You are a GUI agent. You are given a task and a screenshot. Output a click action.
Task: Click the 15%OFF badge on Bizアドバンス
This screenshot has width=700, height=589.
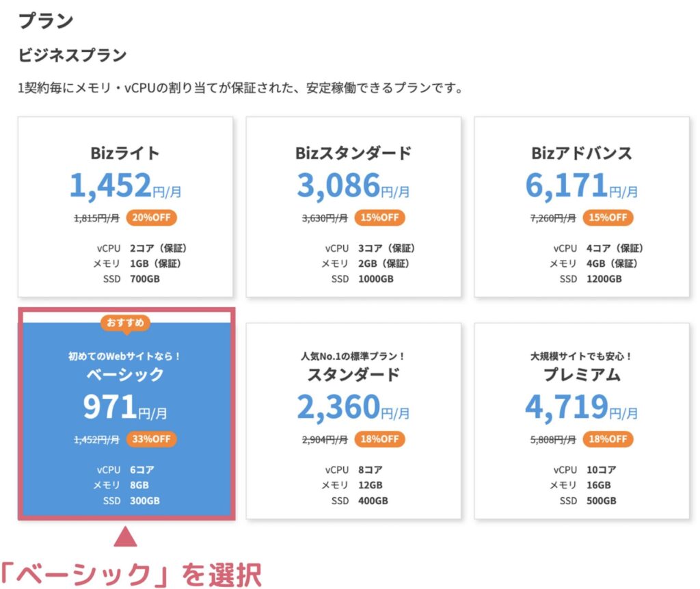point(608,218)
